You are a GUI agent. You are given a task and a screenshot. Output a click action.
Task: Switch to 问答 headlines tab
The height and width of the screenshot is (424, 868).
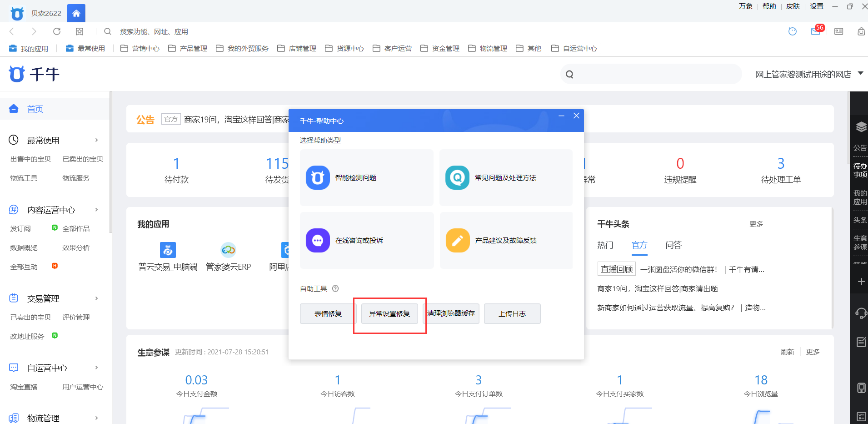[x=673, y=245]
